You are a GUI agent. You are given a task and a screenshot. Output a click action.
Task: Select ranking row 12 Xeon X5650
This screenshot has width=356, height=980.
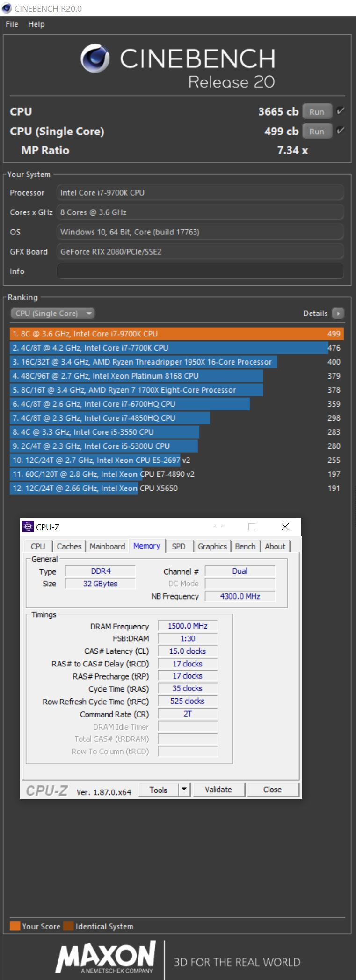[177, 488]
